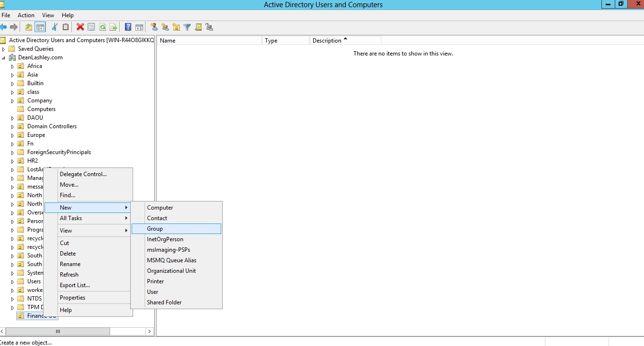This screenshot has width=644, height=346.
Task: Expand the Saved Queries node
Action: [4, 49]
